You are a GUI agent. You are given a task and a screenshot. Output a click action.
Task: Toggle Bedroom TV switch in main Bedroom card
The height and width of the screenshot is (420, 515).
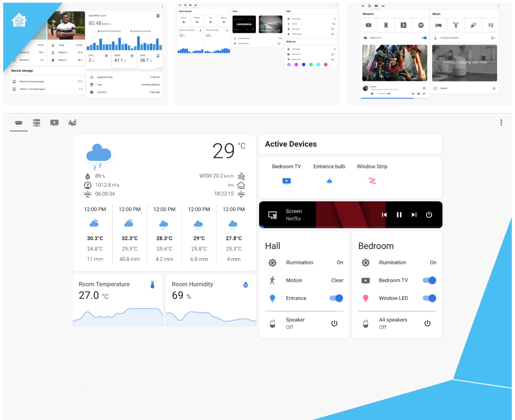pyautogui.click(x=429, y=280)
